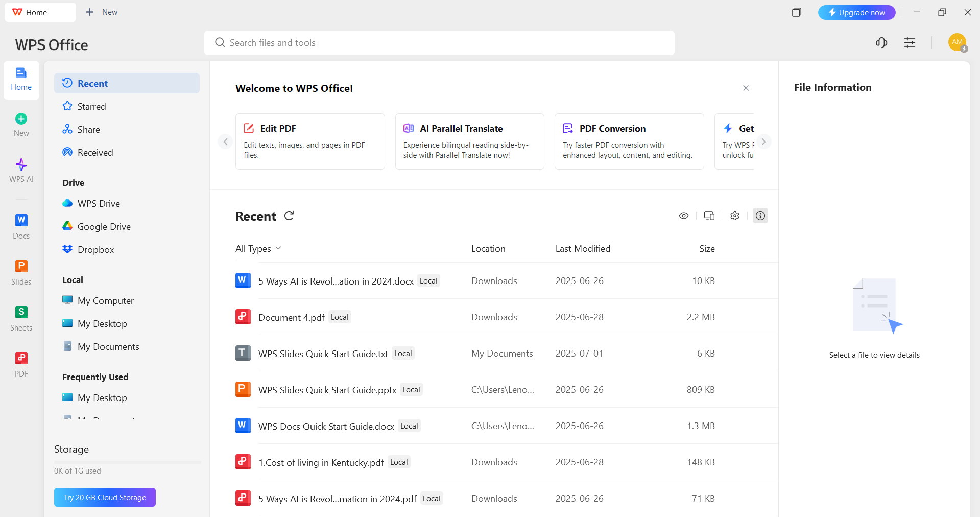Select Starred in the left navigation
Screen dimensions: 980x517
92,106
